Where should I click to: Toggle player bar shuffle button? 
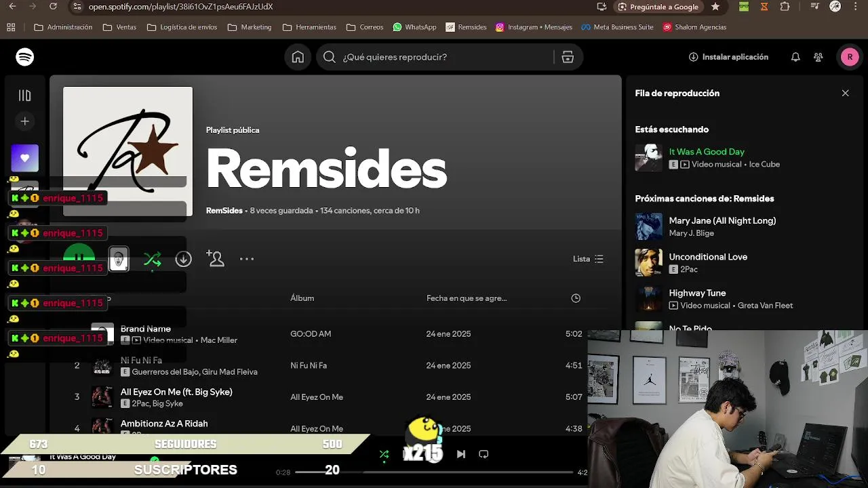coord(384,454)
